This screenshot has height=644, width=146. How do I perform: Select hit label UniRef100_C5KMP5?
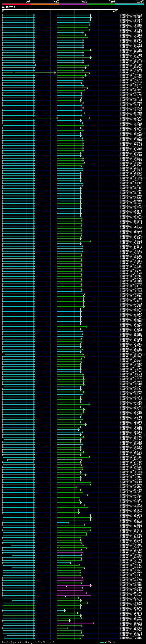pos(131,527)
